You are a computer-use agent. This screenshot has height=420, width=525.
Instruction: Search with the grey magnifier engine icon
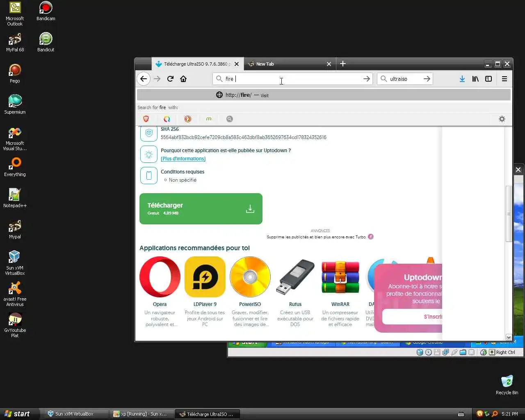[x=230, y=119]
